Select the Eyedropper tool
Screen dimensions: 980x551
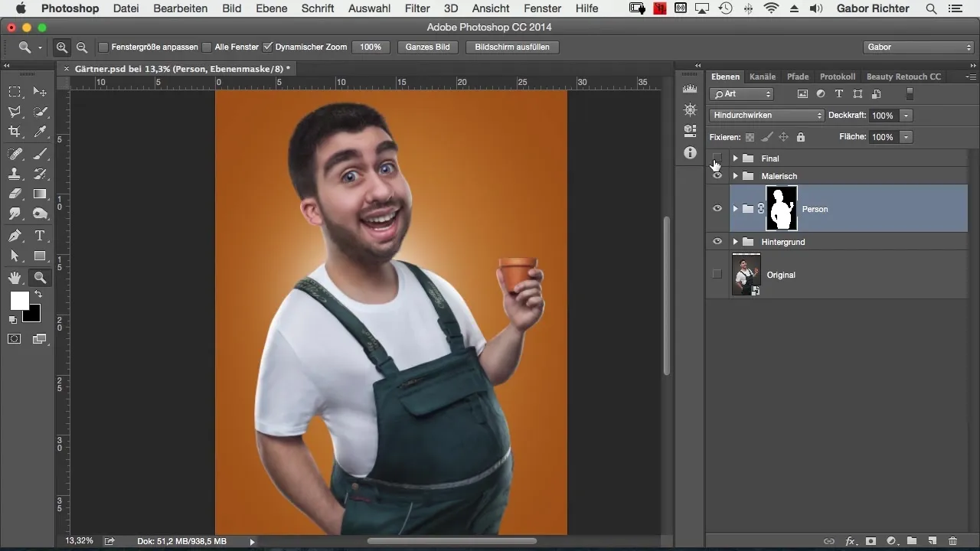coord(40,132)
